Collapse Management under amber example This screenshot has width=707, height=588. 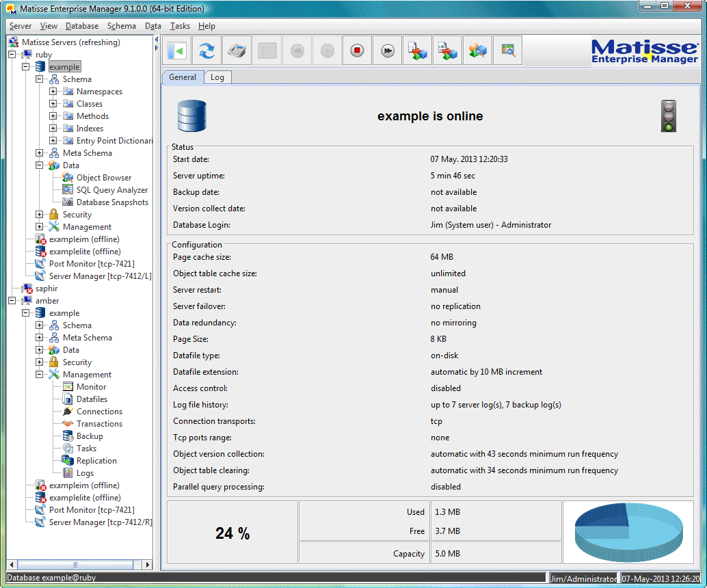pyautogui.click(x=39, y=374)
